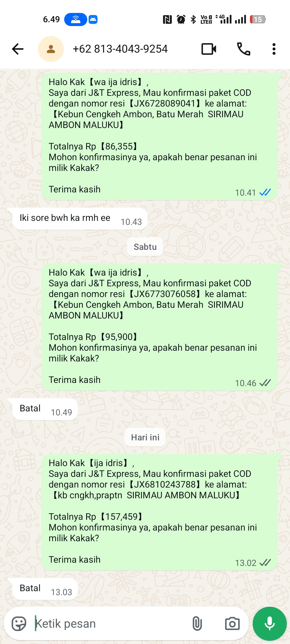Start a video call

tap(209, 49)
